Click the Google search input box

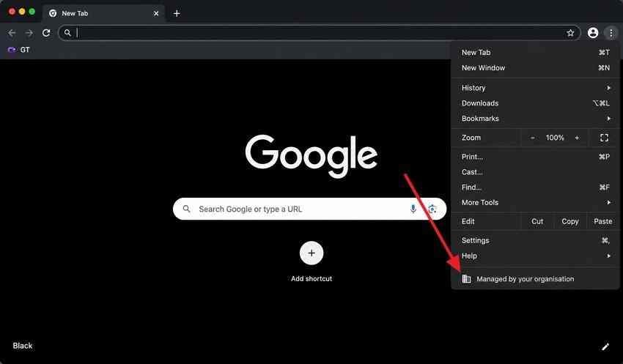tap(309, 209)
